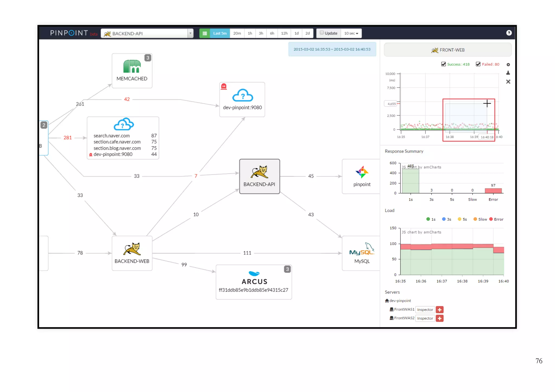Screen dimensions: 555x392
Task: Switch time range to 20m
Action: (237, 33)
